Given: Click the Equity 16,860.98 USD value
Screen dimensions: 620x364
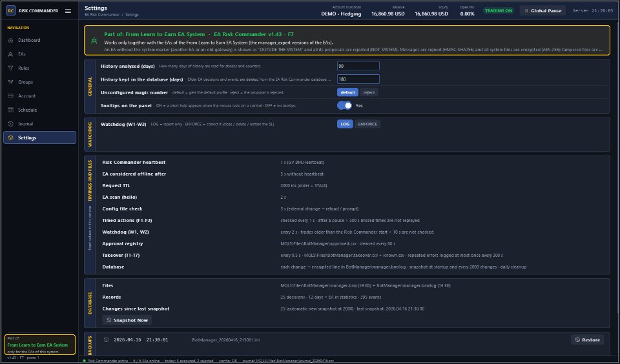Looking at the screenshot, I should coord(431,14).
